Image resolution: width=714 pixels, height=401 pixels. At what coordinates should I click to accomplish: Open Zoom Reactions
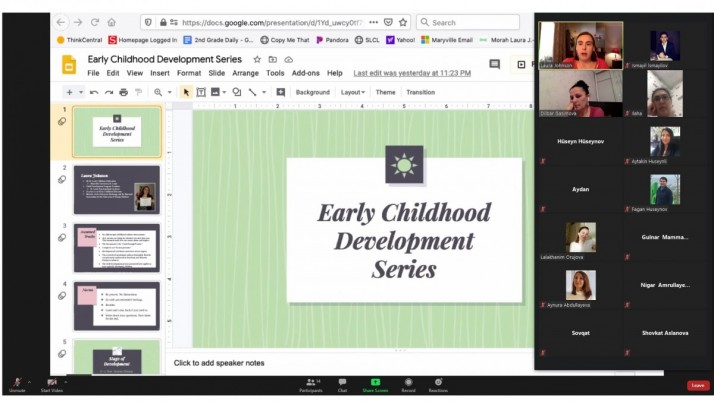(438, 384)
